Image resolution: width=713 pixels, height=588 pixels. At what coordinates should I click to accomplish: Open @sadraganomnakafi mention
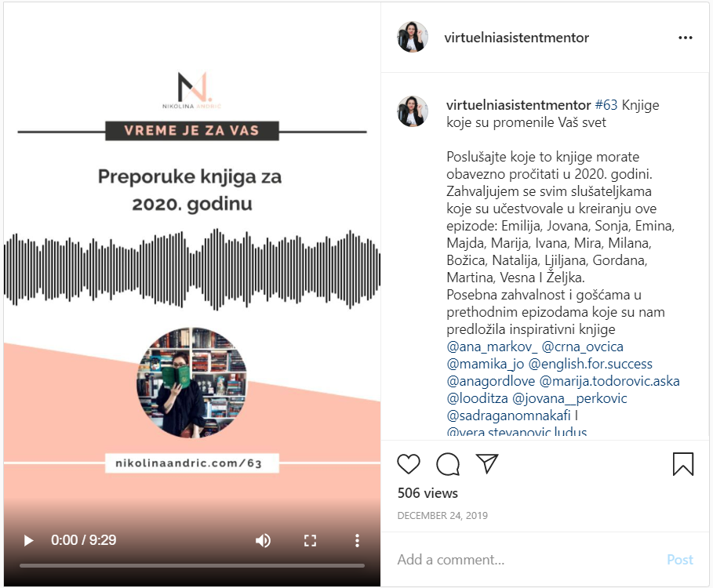508,416
